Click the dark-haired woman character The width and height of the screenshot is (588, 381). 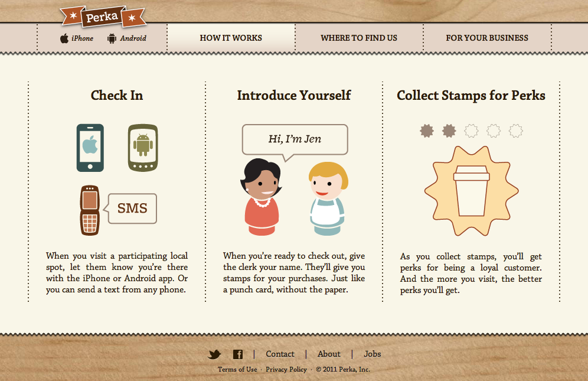pos(262,197)
